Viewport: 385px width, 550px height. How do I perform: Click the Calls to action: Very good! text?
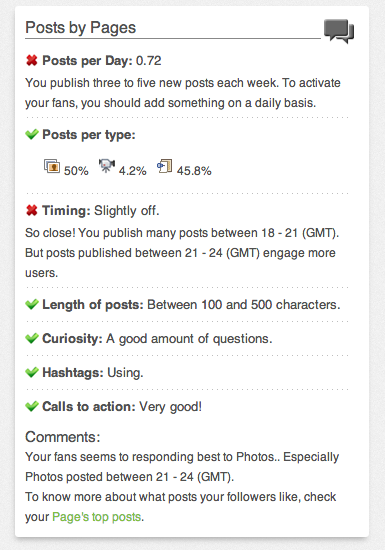coord(122,407)
